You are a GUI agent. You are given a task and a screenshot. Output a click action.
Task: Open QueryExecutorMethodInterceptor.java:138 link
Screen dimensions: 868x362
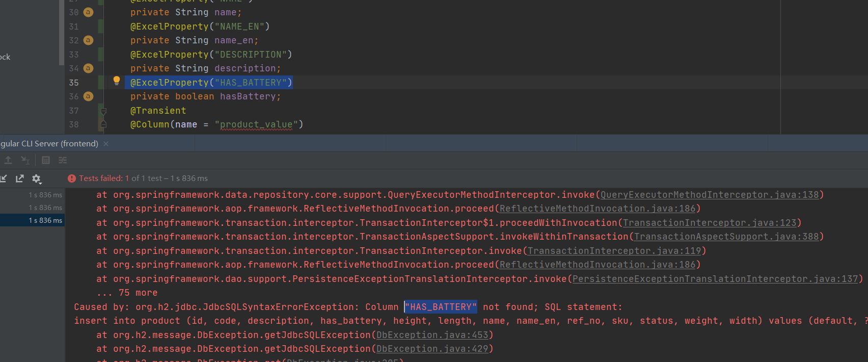tap(709, 195)
